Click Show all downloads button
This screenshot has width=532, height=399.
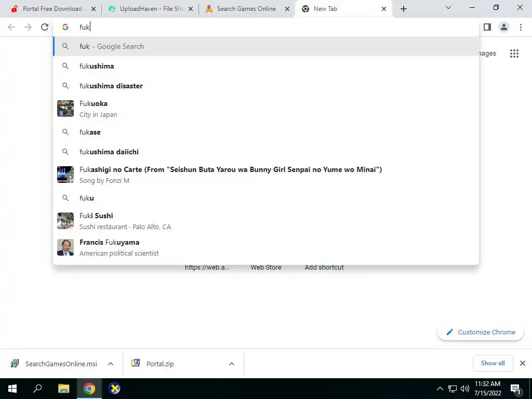(x=493, y=363)
